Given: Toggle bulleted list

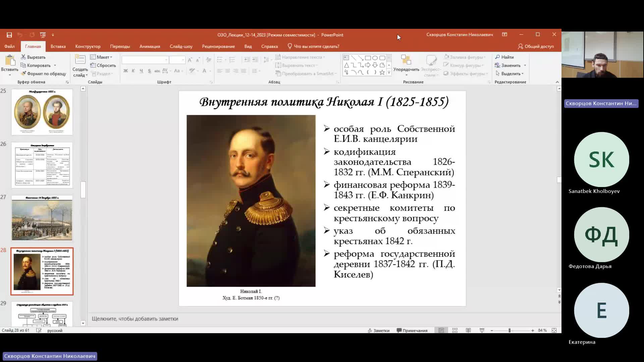Looking at the screenshot, I should point(220,60).
